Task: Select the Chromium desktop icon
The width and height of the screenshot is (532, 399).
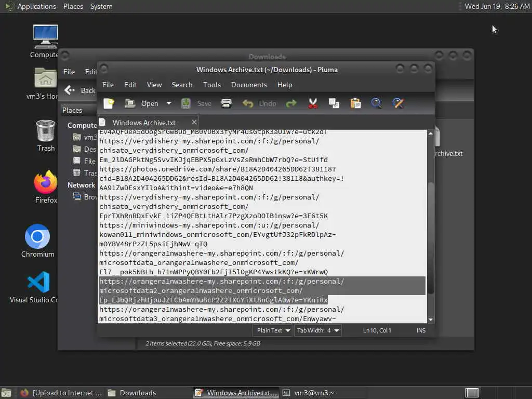Action: pos(37,241)
